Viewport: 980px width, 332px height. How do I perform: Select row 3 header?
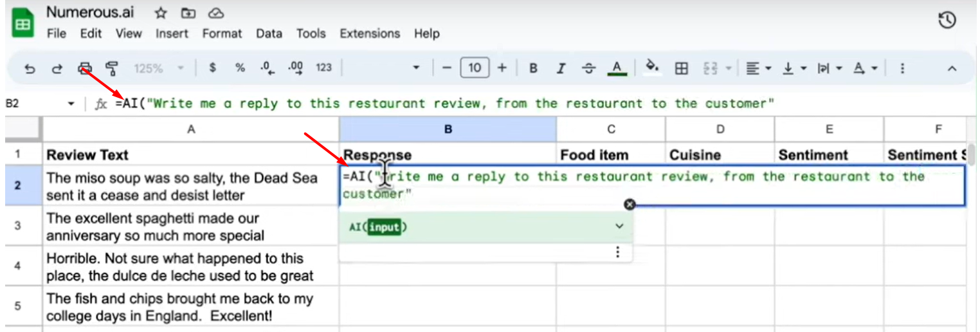18,226
